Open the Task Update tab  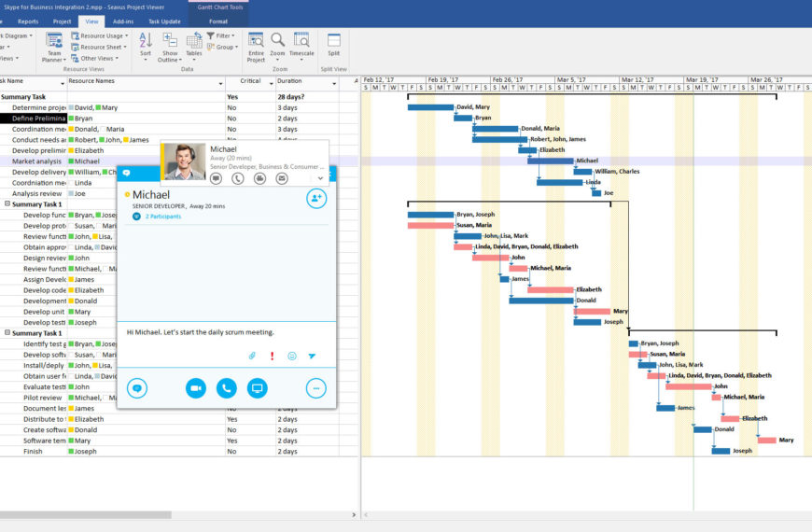(x=164, y=21)
